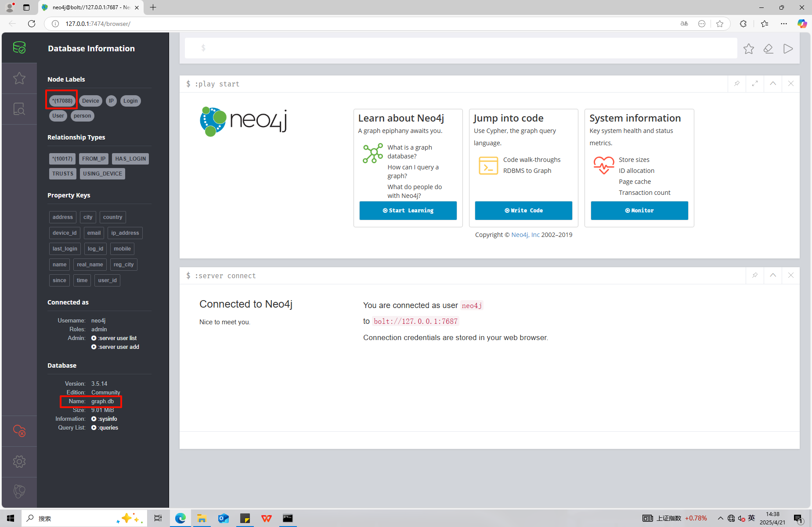This screenshot has width=812, height=527.
Task: Open Browser Settings gear in sidebar
Action: click(19, 462)
